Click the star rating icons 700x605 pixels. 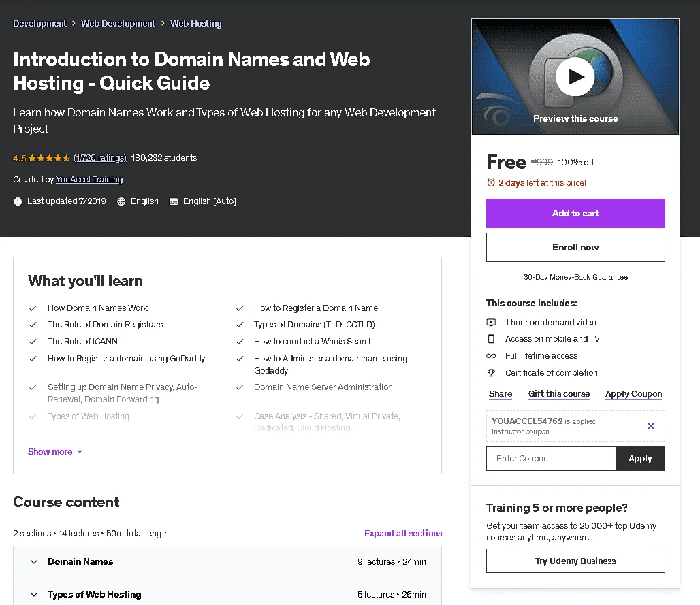49,158
